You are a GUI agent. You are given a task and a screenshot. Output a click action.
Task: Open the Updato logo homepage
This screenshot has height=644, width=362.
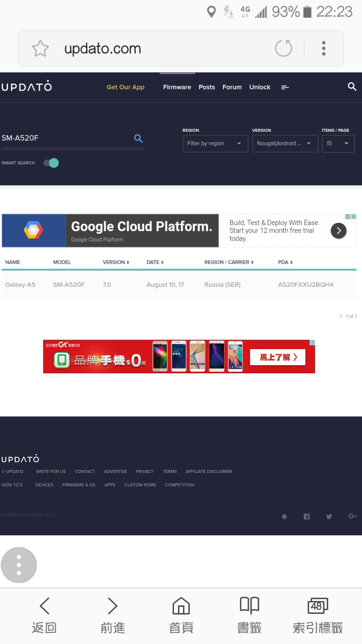click(x=27, y=87)
